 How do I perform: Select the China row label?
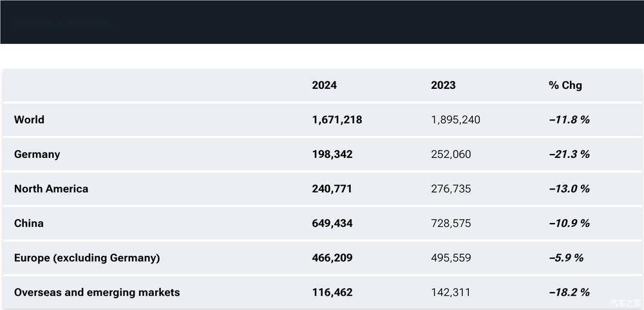[x=29, y=223]
